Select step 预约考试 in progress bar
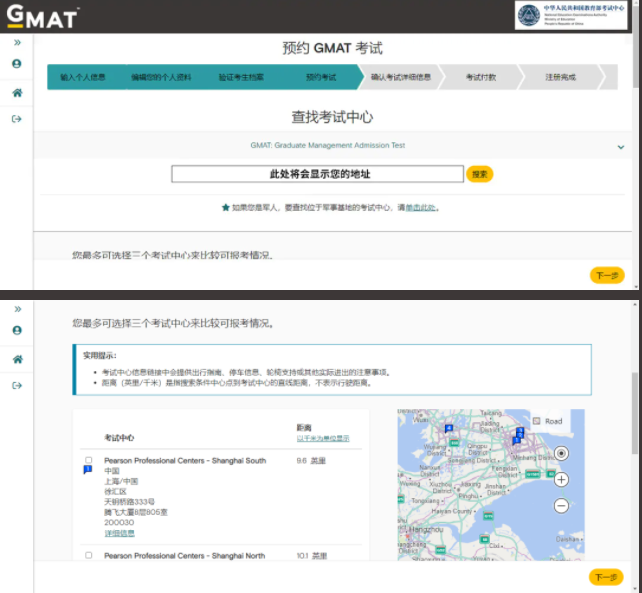642x593 pixels. (x=321, y=77)
